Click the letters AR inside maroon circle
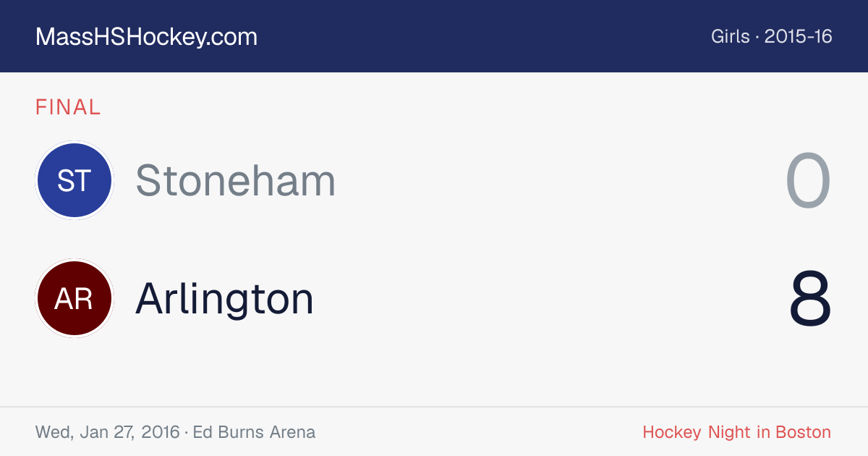 (74, 298)
